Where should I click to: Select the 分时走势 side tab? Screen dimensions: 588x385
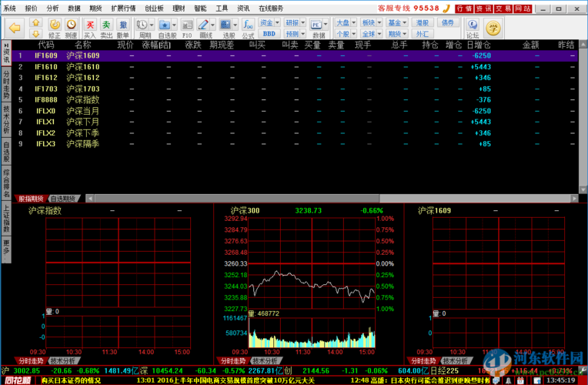pos(6,85)
